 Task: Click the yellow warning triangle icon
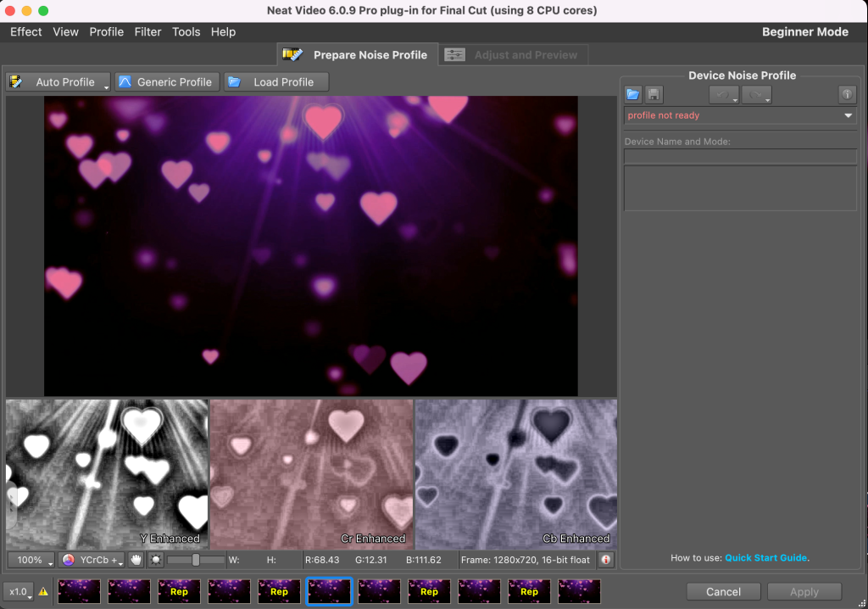click(43, 592)
